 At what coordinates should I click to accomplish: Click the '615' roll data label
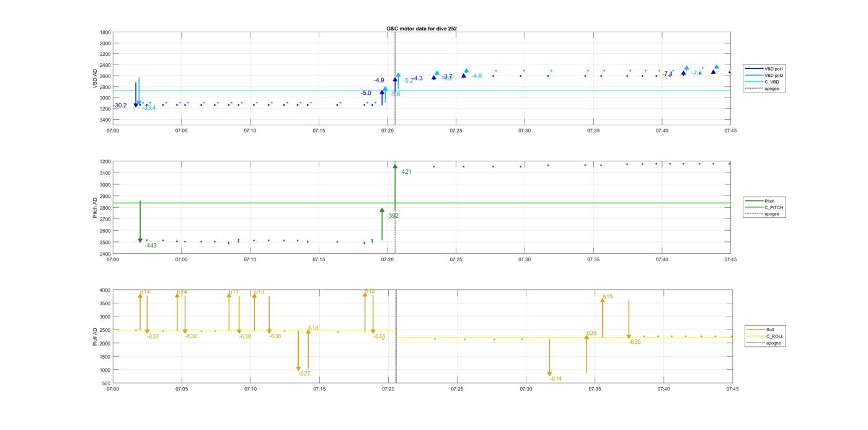[607, 297]
